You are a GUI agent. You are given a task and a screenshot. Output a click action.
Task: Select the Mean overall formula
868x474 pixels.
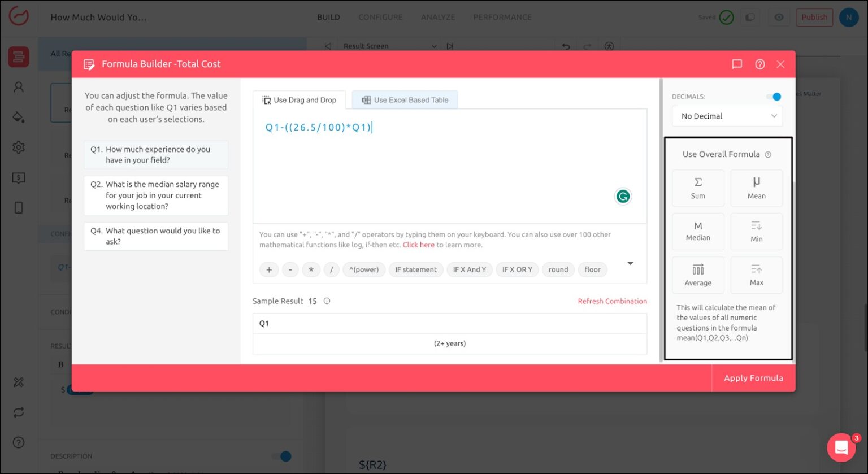(x=756, y=188)
